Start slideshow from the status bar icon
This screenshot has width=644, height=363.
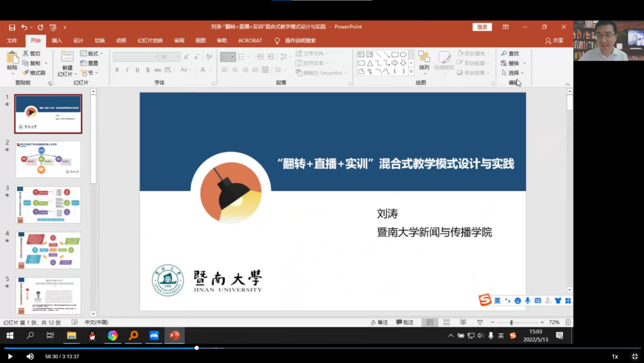click(x=479, y=322)
